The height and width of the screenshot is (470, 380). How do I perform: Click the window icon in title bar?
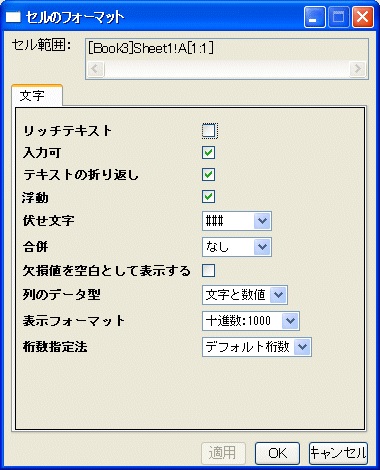click(x=13, y=17)
